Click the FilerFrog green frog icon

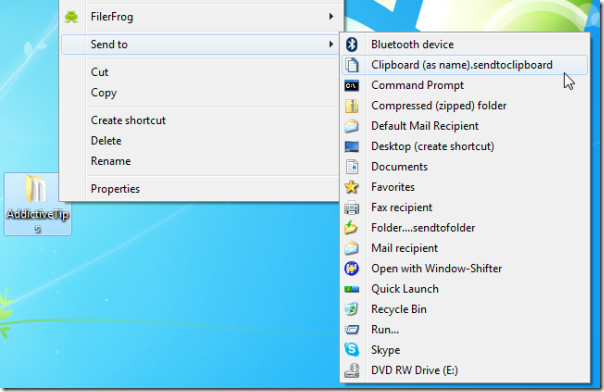tap(72, 17)
